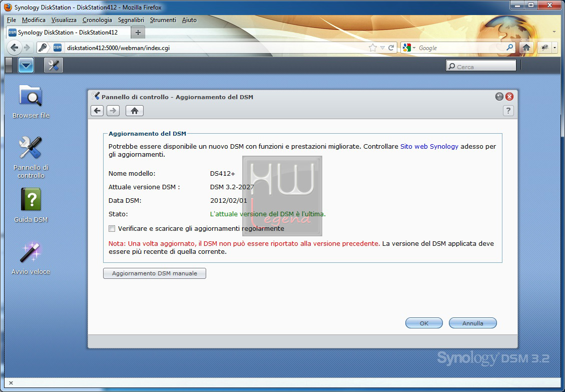
Task: Run search with magnifier icon
Action: (x=509, y=48)
